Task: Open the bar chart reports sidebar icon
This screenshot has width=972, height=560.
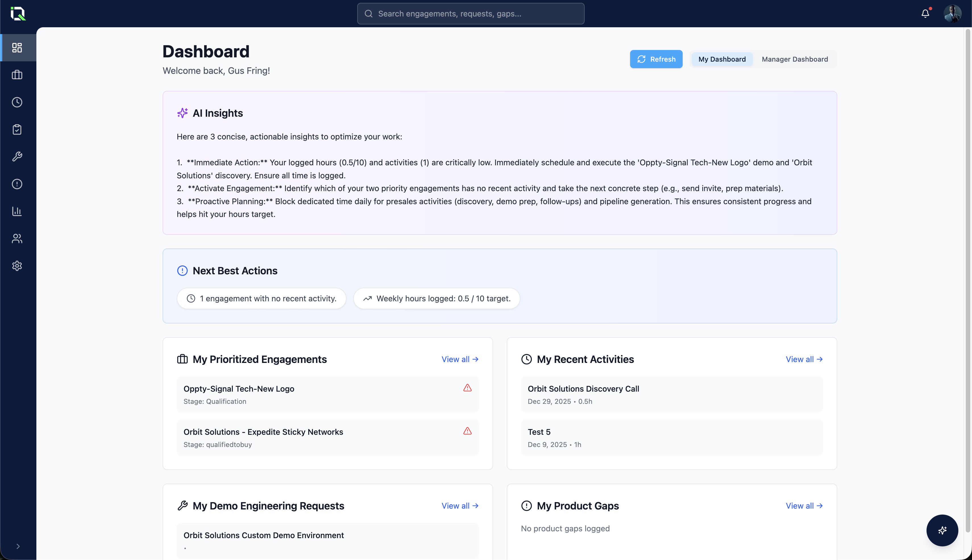Action: point(17,211)
